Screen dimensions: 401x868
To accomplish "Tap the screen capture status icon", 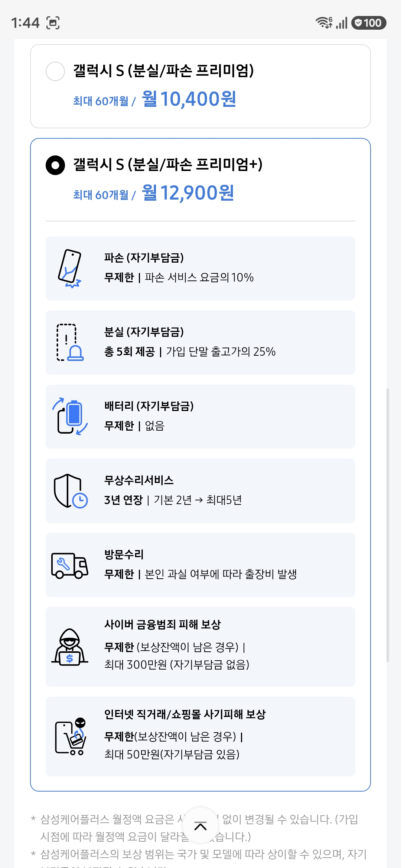I will (53, 23).
